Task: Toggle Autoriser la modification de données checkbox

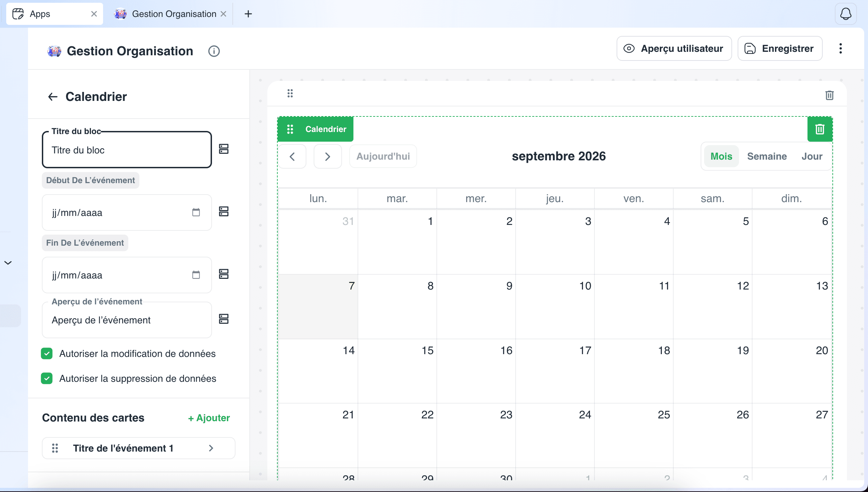Action: pos(47,353)
